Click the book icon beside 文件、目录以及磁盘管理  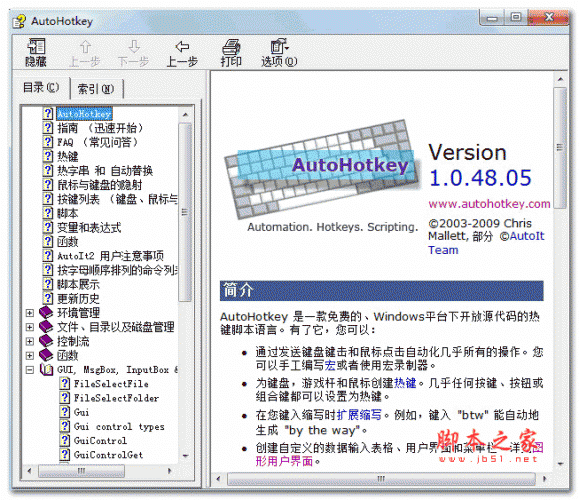[46, 326]
